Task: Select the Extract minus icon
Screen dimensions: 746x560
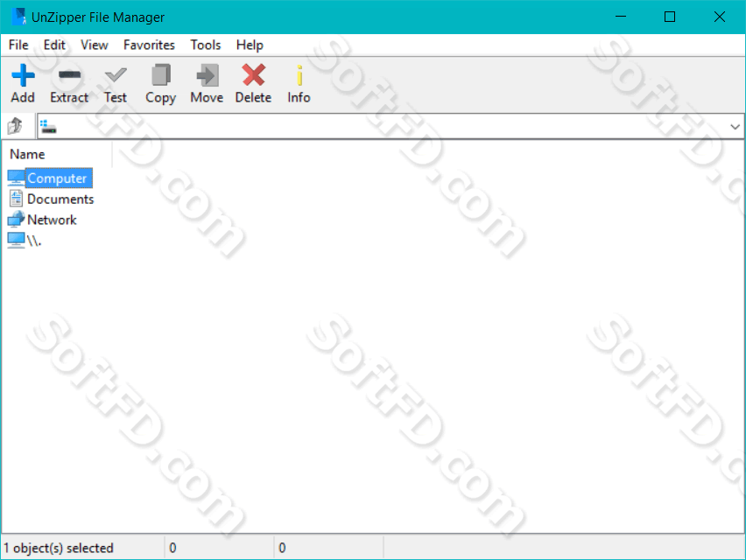Action: (x=69, y=74)
